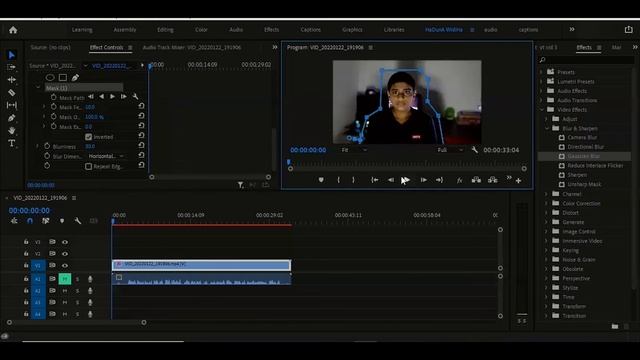Switch to Effect Controls tab
The width and height of the screenshot is (640, 360).
tap(107, 47)
